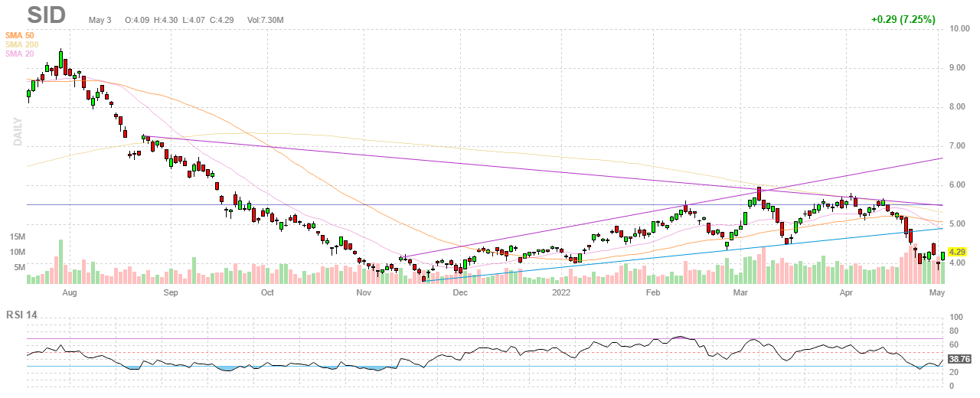Select the 2022 marker on time axis
Image resolution: width=980 pixels, height=398 pixels.
(x=562, y=292)
